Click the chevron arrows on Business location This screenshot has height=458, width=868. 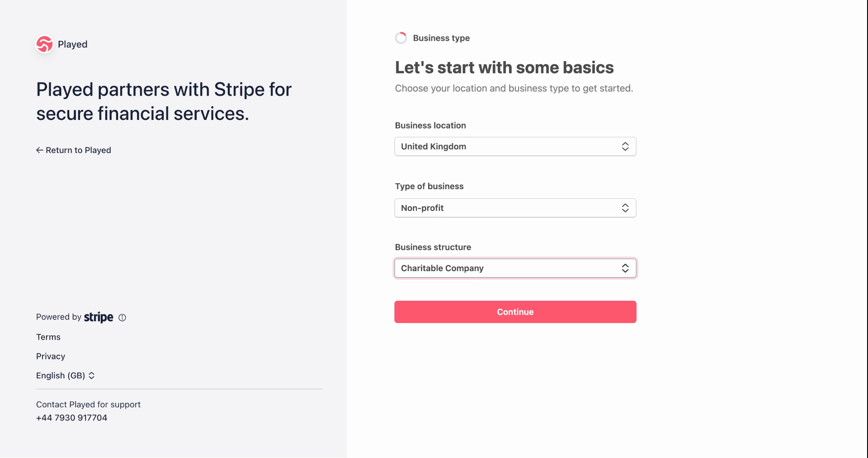pos(625,147)
